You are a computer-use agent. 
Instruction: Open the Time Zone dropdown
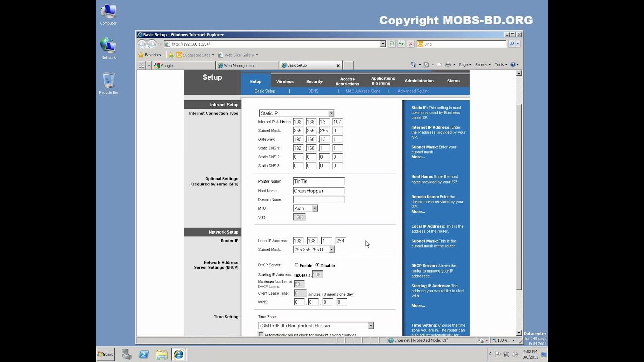pyautogui.click(x=316, y=325)
